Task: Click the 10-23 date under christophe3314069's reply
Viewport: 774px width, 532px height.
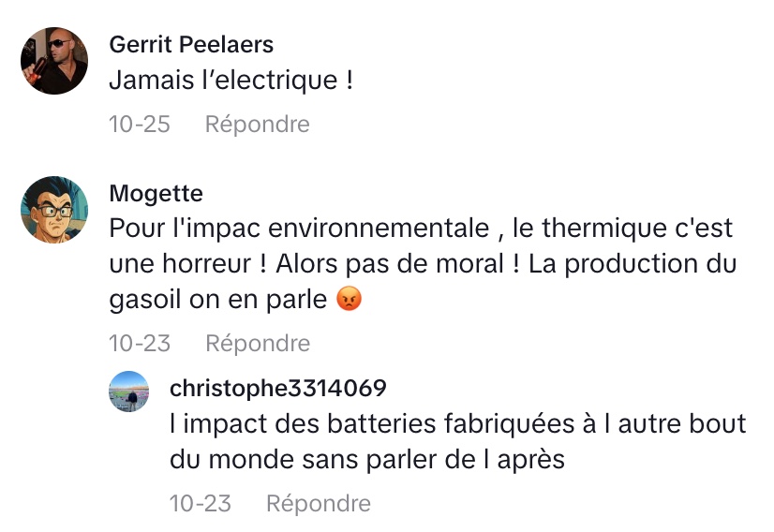Action: (200, 503)
